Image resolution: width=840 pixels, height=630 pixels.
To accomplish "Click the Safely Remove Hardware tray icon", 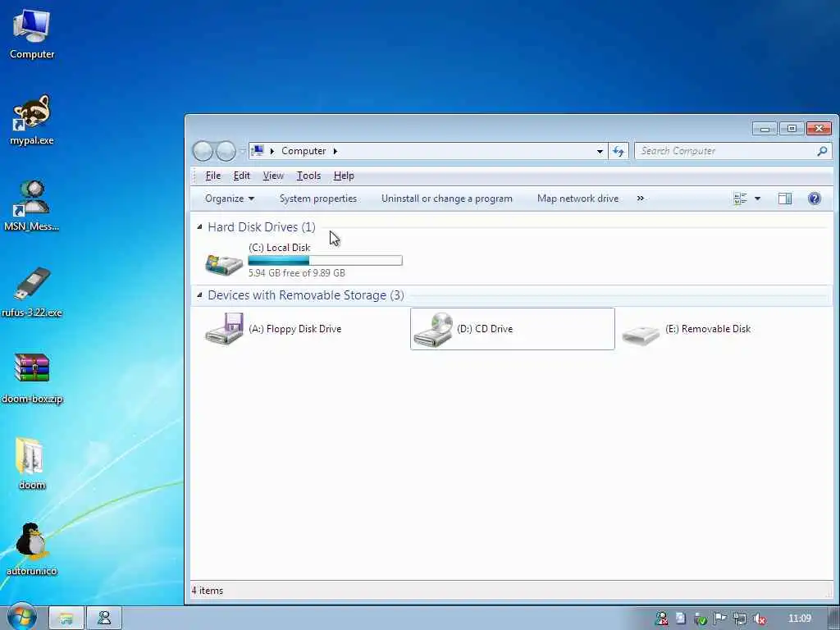I will tap(701, 619).
